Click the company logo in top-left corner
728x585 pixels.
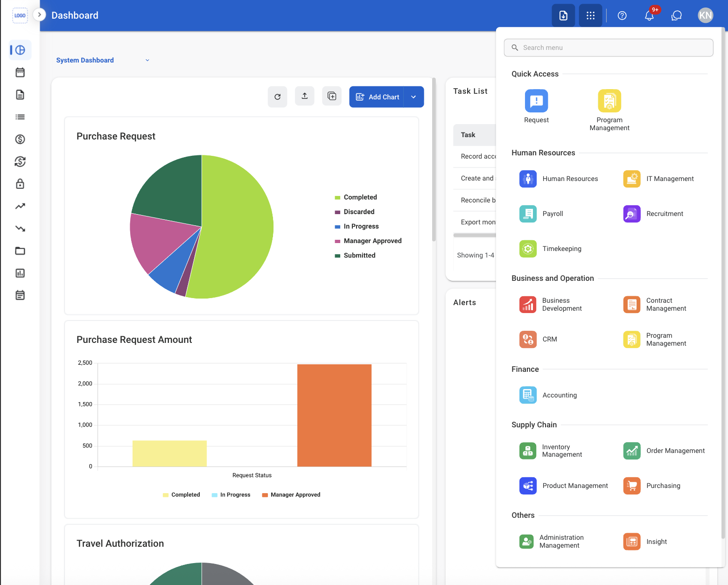click(x=20, y=15)
